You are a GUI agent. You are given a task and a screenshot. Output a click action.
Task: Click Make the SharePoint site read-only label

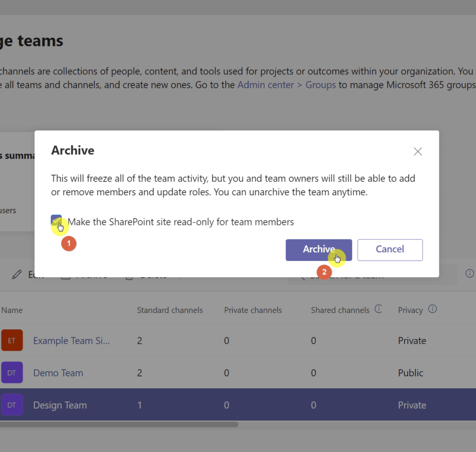tap(181, 222)
